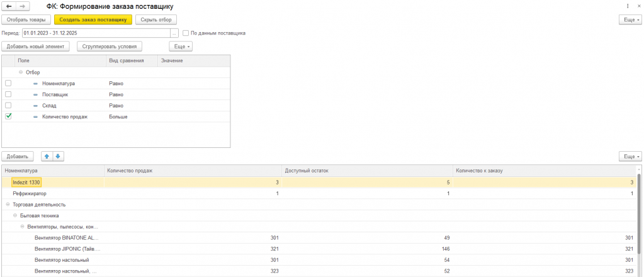Close the form with the X icon
Viewport: 644px width, 277px height.
[637, 6]
